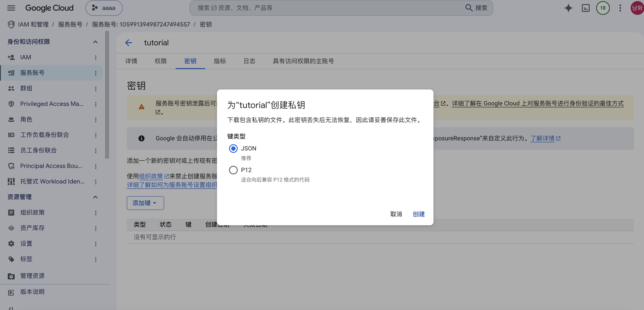
Task: Open the more options for 员工身份联合 row
Action: 96,151
